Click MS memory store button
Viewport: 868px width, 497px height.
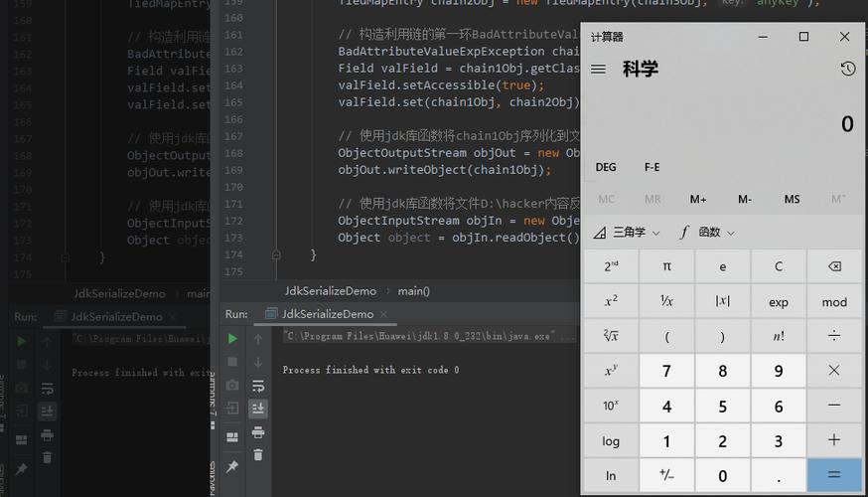tap(792, 199)
